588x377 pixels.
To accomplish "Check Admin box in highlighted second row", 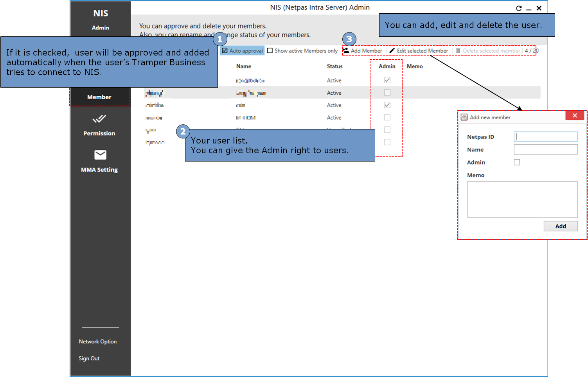I will 387,93.
